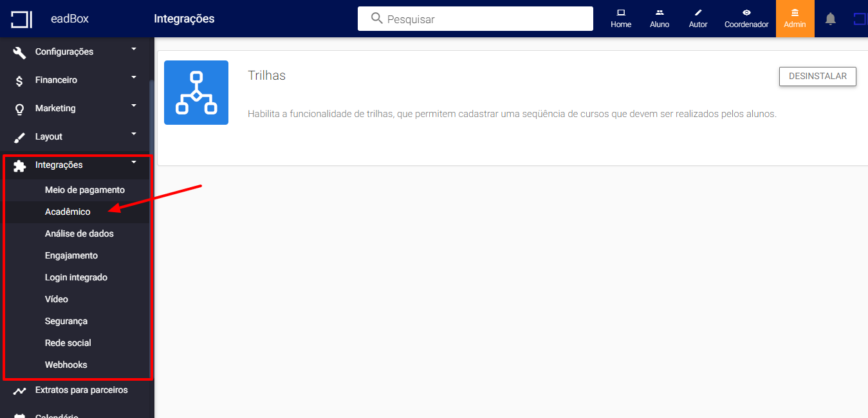Viewport: 868px width, 418px height.
Task: Open Segurança integrations
Action: [x=66, y=321]
